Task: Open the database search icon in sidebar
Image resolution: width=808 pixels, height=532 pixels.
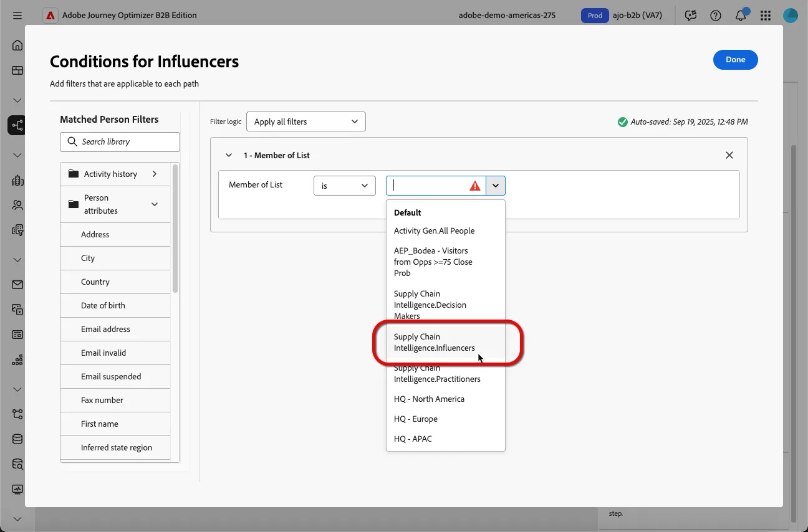Action: pyautogui.click(x=17, y=464)
